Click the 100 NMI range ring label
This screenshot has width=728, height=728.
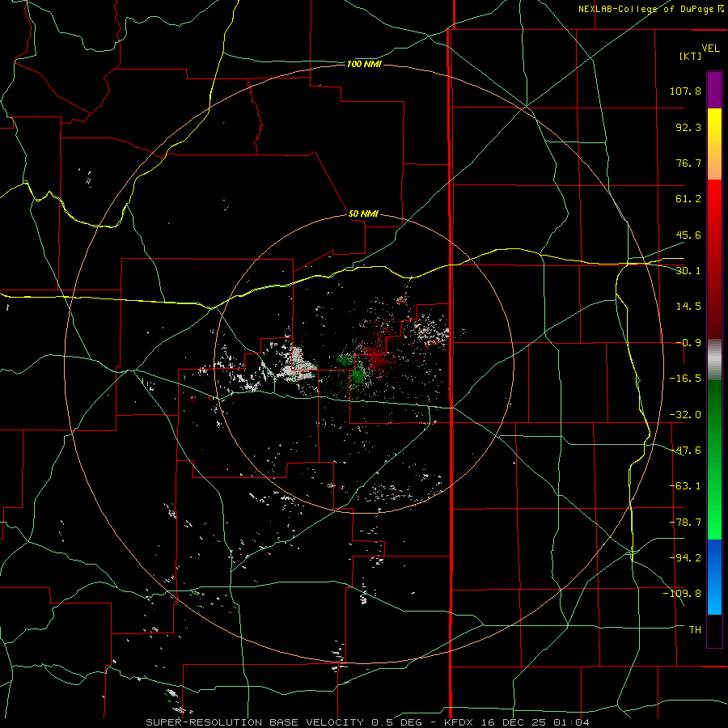pos(364,64)
